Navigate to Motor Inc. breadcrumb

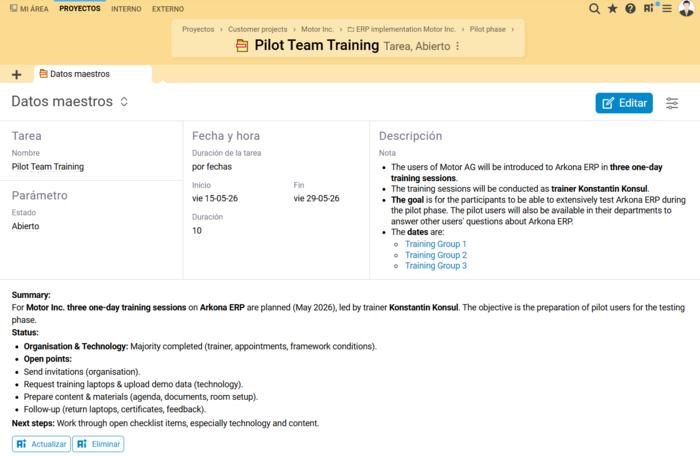click(x=317, y=29)
